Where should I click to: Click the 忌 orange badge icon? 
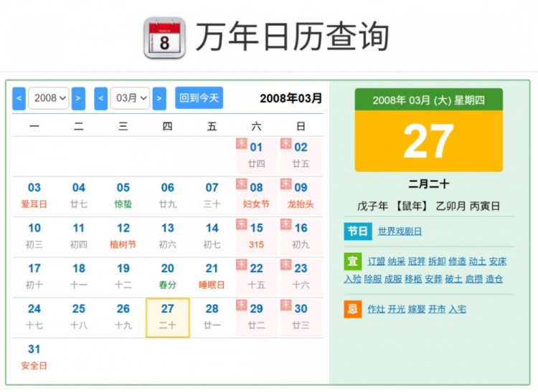click(x=352, y=309)
